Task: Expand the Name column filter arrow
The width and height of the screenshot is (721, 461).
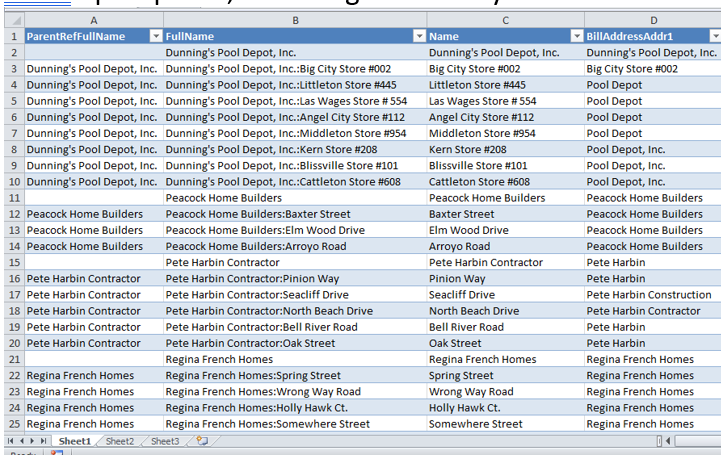Action: click(576, 36)
